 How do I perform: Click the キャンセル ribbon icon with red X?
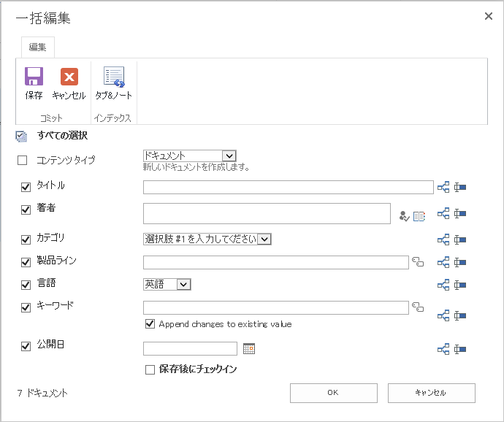point(69,77)
